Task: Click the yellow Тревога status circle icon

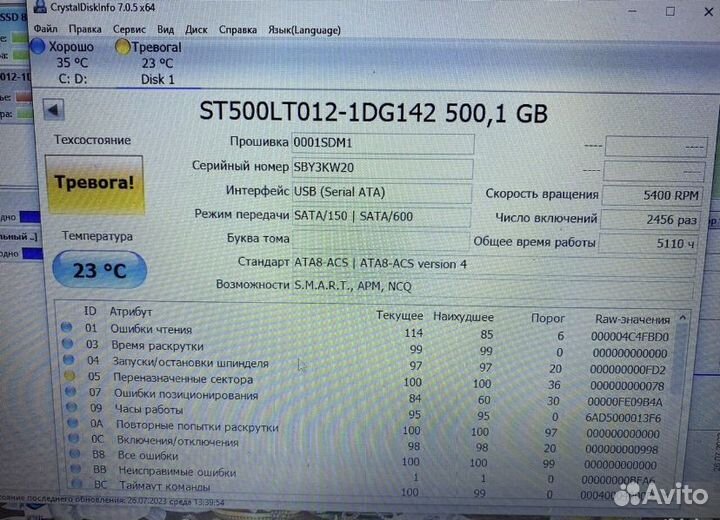Action: pyautogui.click(x=122, y=47)
